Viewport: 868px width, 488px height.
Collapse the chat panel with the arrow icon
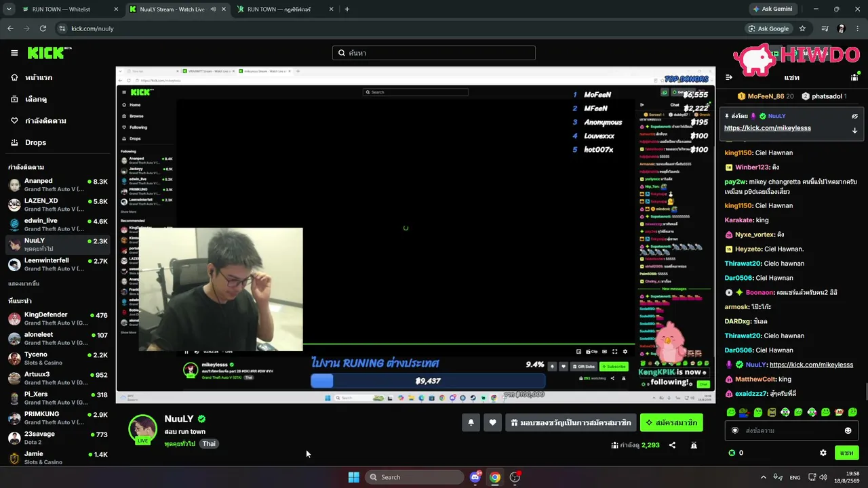(729, 77)
